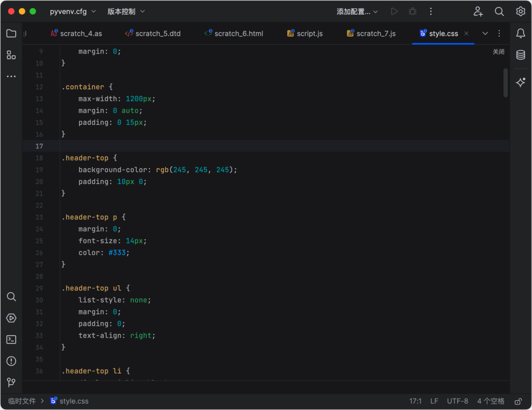Open IDE settings gear menu

(x=521, y=11)
